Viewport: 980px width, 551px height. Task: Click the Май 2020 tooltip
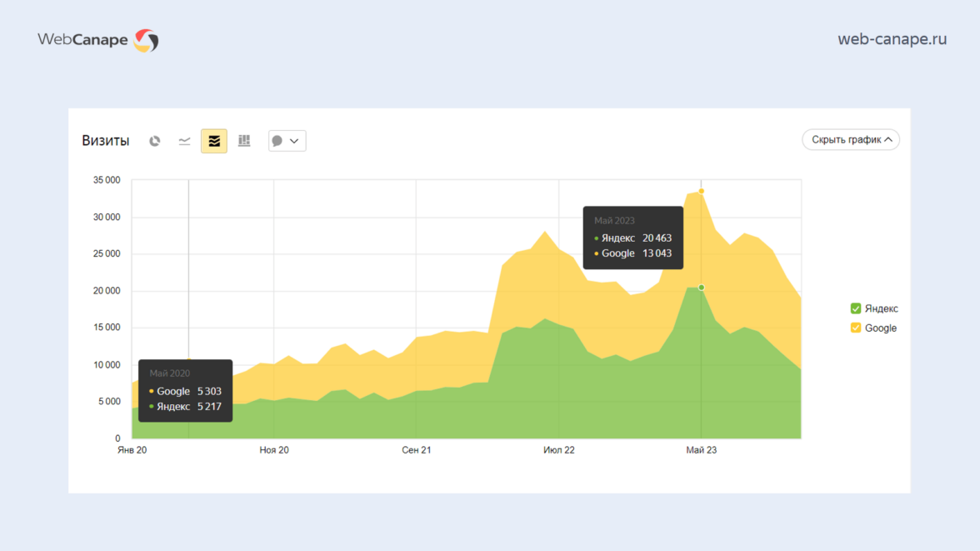(185, 390)
